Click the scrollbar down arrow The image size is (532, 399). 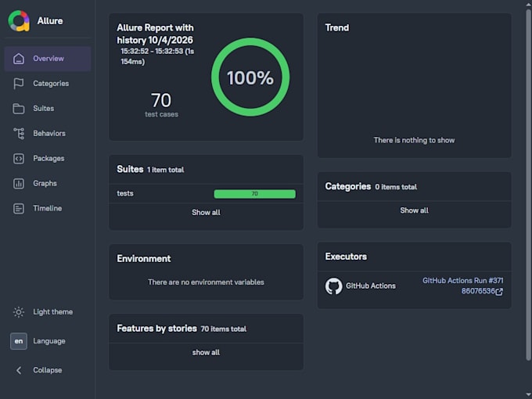(x=528, y=394)
